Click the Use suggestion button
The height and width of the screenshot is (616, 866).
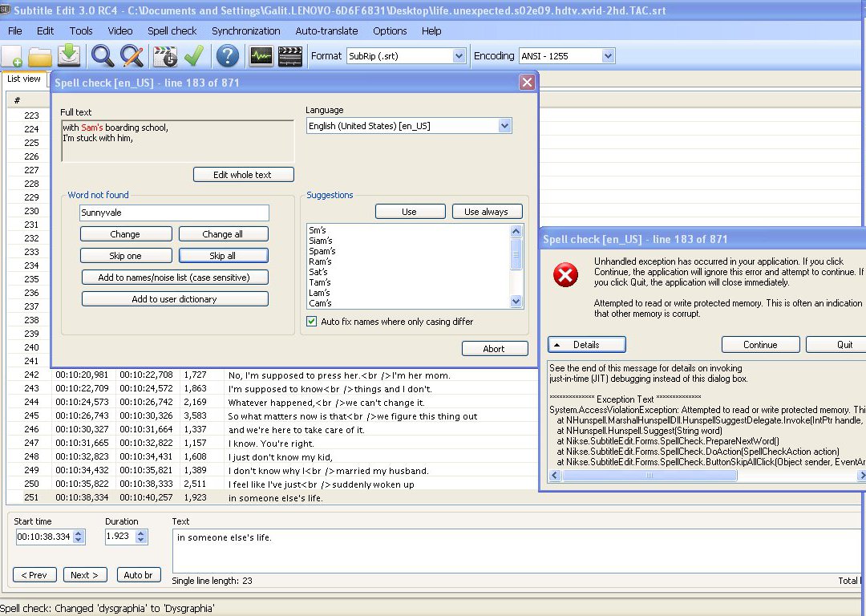411,212
